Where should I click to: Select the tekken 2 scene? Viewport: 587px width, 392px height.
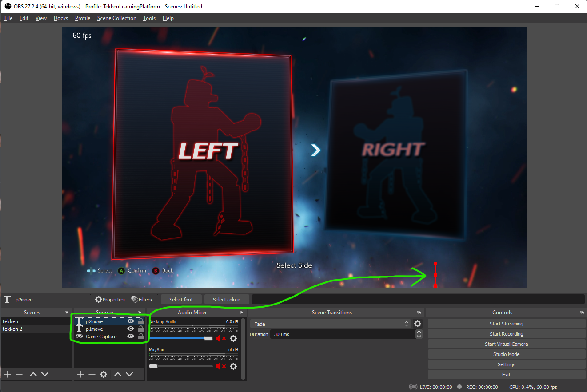pyautogui.click(x=36, y=329)
